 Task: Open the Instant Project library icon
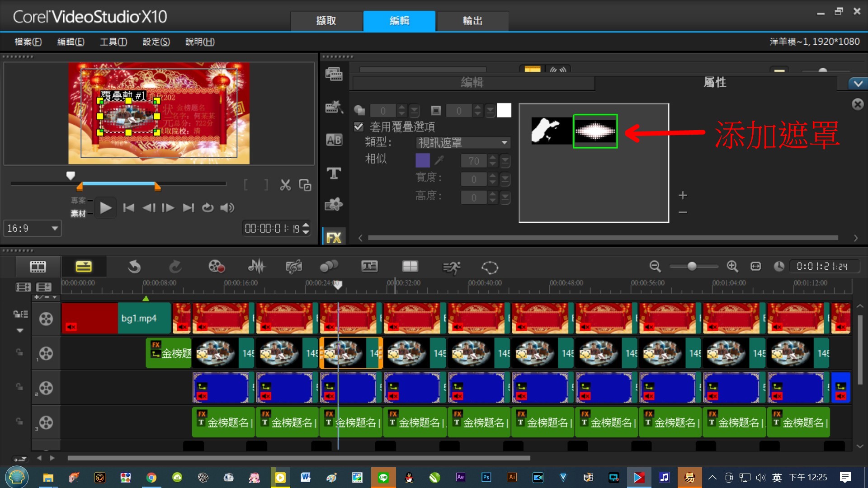coord(334,107)
